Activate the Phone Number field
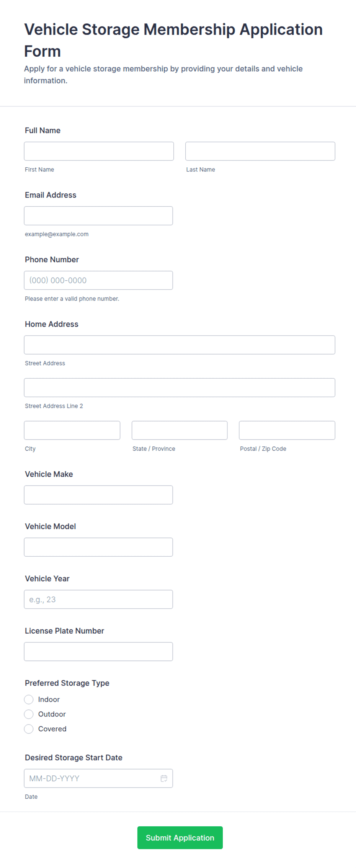 98,280
